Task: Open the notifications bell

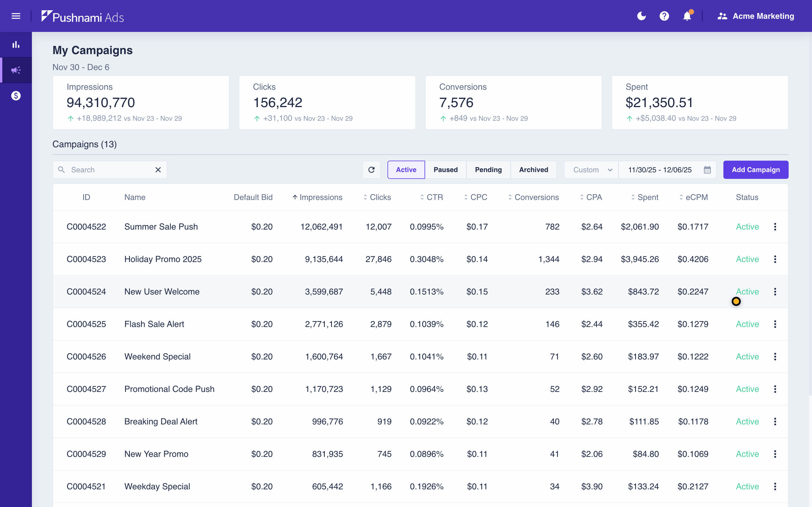Action: point(687,16)
